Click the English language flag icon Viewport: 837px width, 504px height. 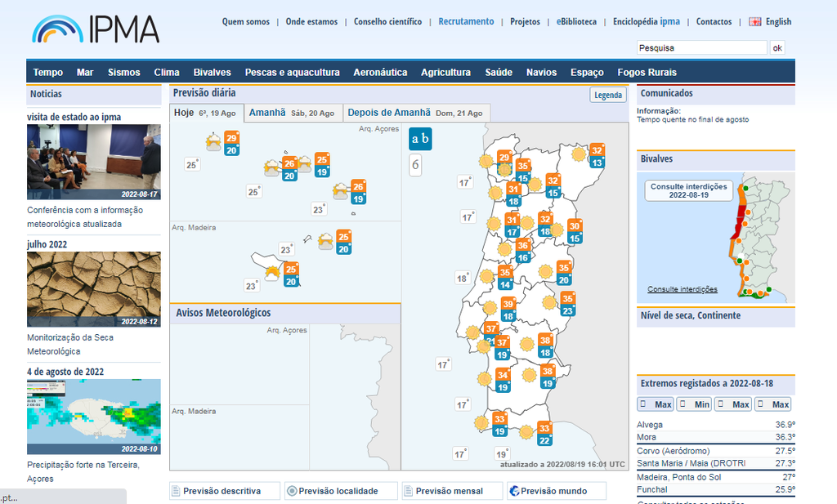(x=754, y=22)
